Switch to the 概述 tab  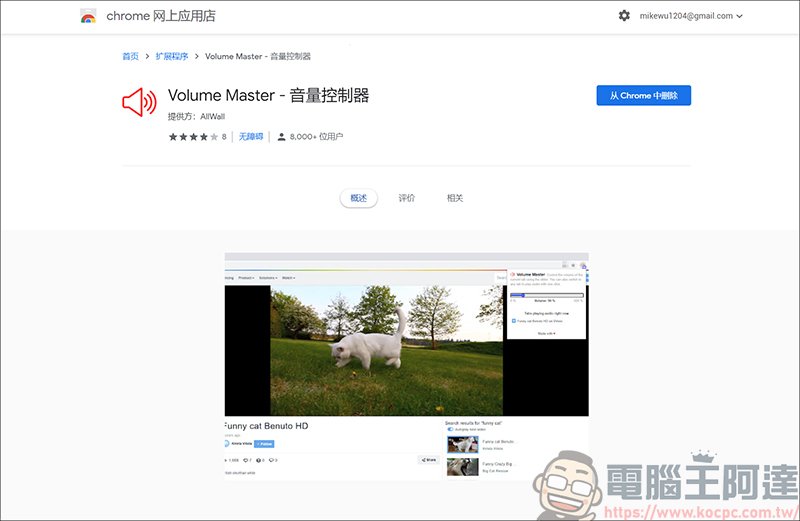pyautogui.click(x=359, y=198)
